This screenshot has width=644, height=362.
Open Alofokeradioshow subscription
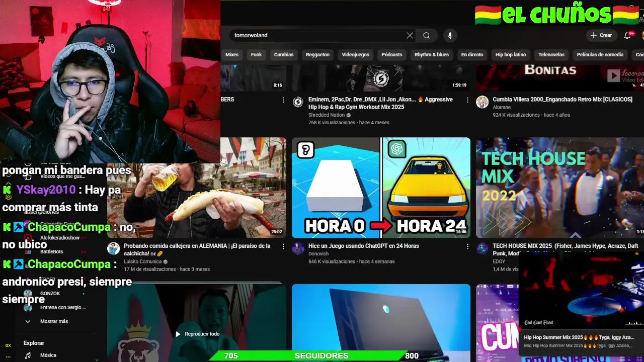[60, 238]
